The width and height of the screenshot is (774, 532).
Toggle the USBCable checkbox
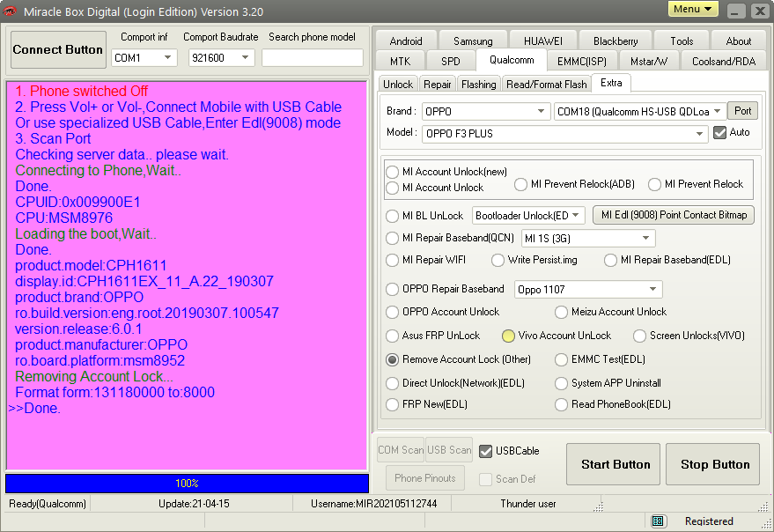pyautogui.click(x=485, y=451)
